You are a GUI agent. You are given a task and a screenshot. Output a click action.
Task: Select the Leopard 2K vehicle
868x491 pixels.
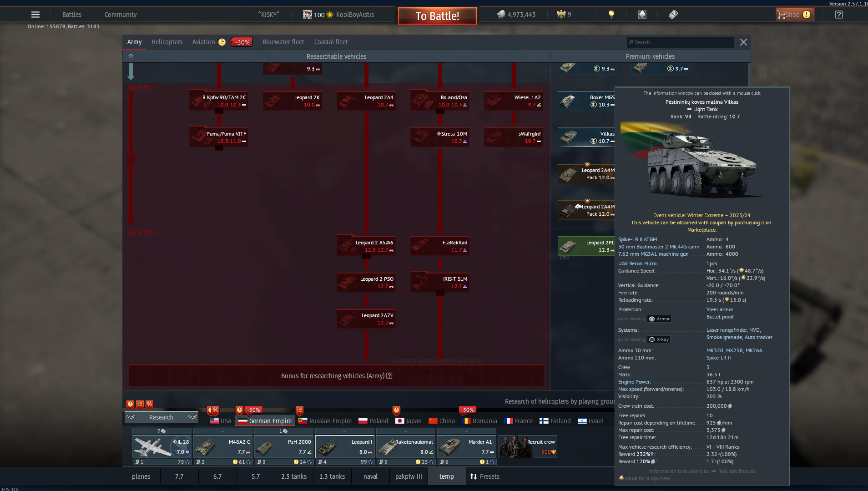pos(293,101)
